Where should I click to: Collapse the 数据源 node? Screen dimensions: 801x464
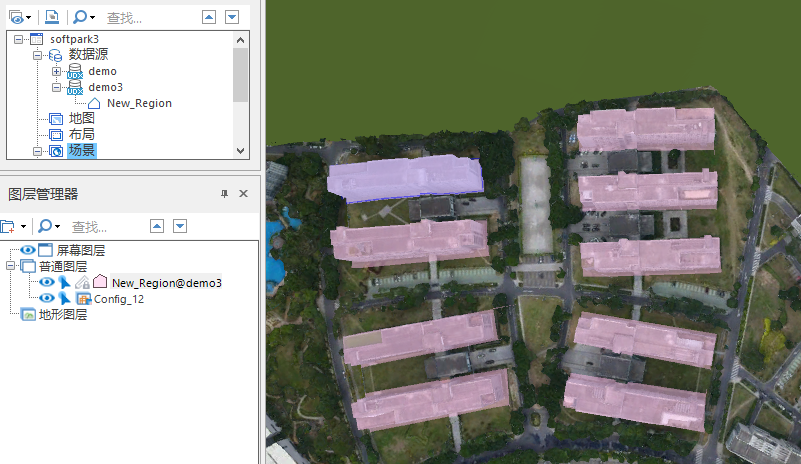tap(37, 55)
